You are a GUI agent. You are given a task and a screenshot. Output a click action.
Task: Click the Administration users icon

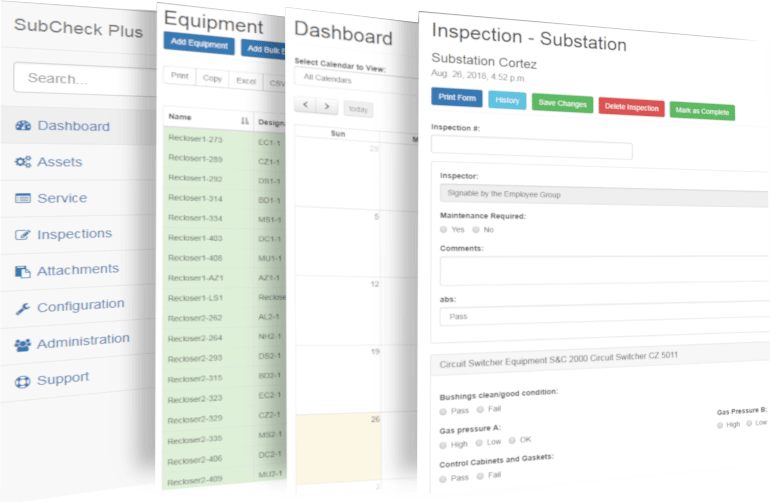23,344
